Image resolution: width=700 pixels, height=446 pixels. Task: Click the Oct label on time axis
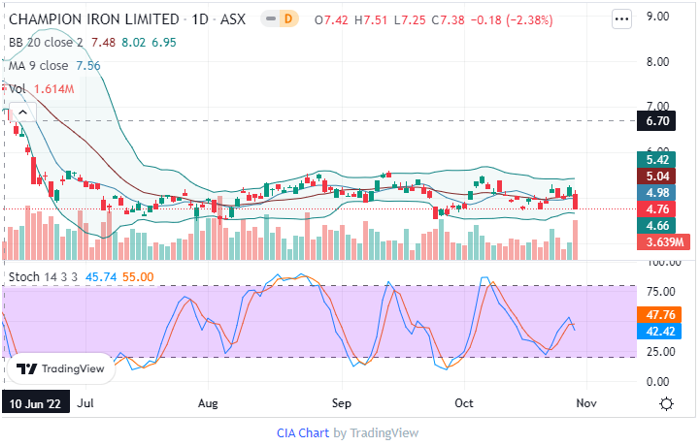click(x=463, y=404)
